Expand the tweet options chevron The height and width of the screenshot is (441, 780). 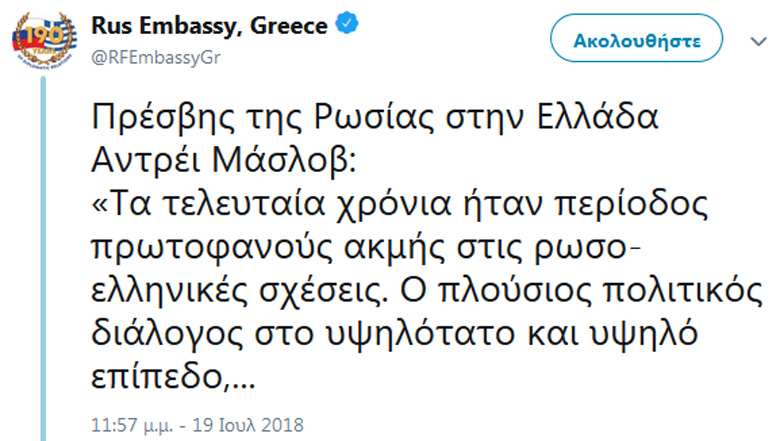pos(758,42)
